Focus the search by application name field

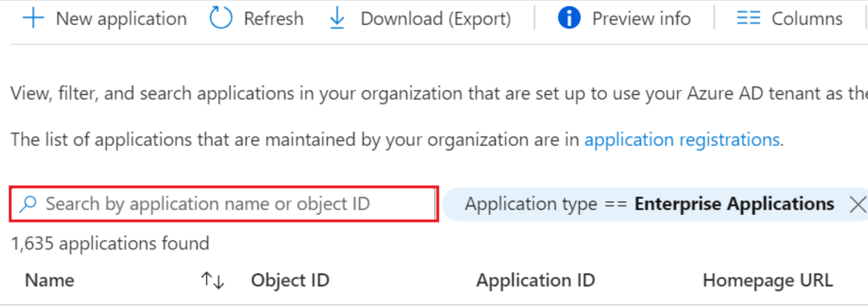(x=224, y=204)
